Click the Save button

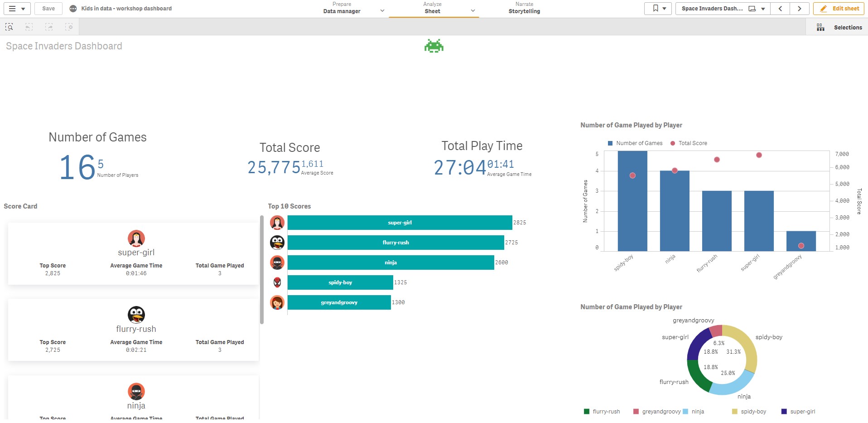[x=48, y=9]
